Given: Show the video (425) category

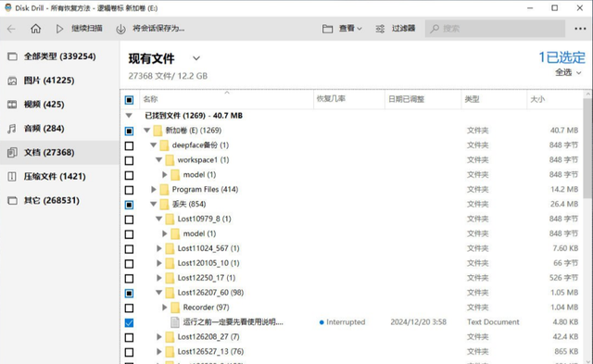Looking at the screenshot, I should point(59,105).
